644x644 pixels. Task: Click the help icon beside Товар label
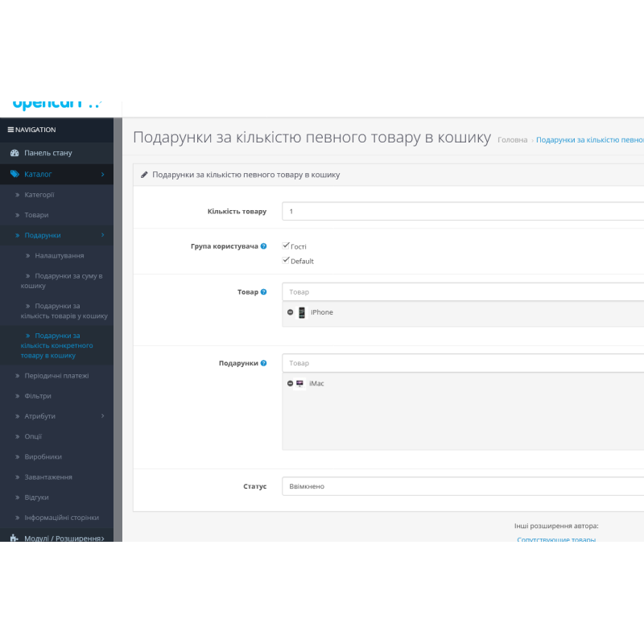click(263, 291)
